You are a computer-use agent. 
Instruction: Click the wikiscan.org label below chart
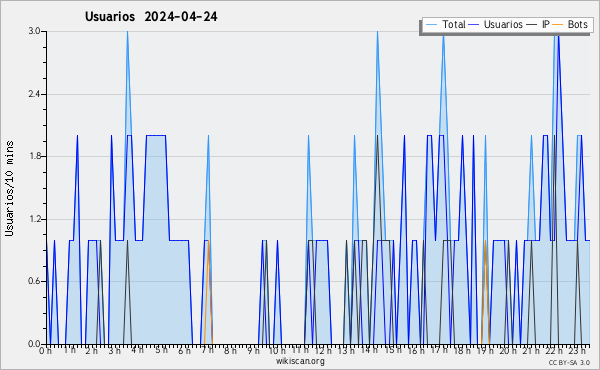(300, 361)
